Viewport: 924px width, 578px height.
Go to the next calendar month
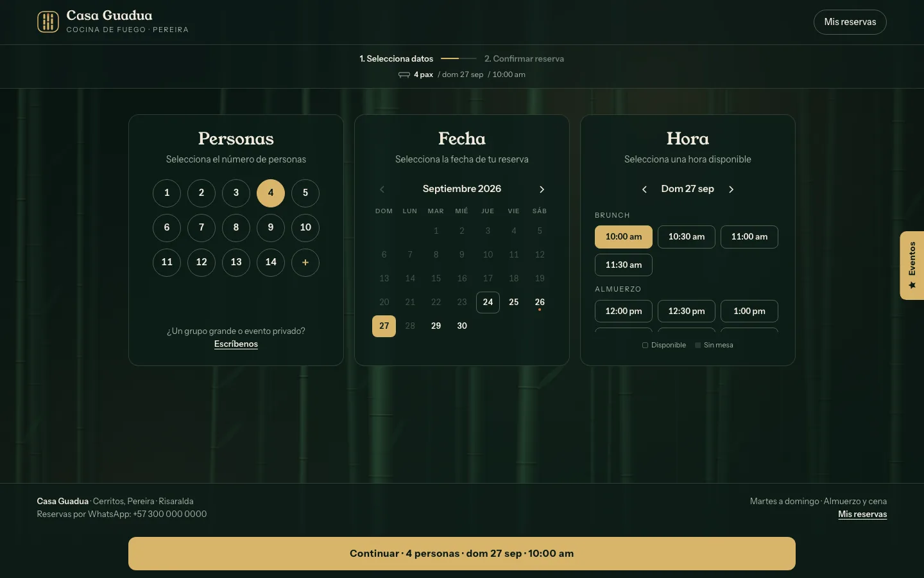[x=542, y=189]
